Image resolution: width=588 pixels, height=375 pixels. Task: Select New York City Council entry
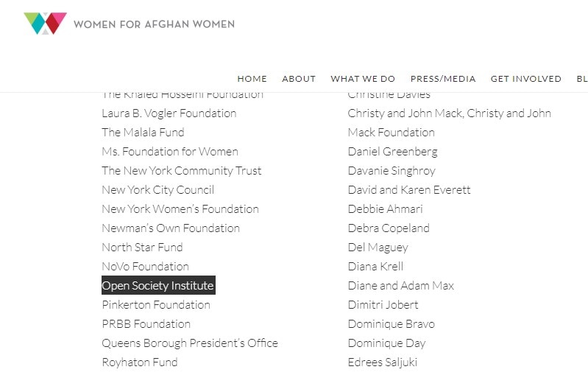coord(158,190)
